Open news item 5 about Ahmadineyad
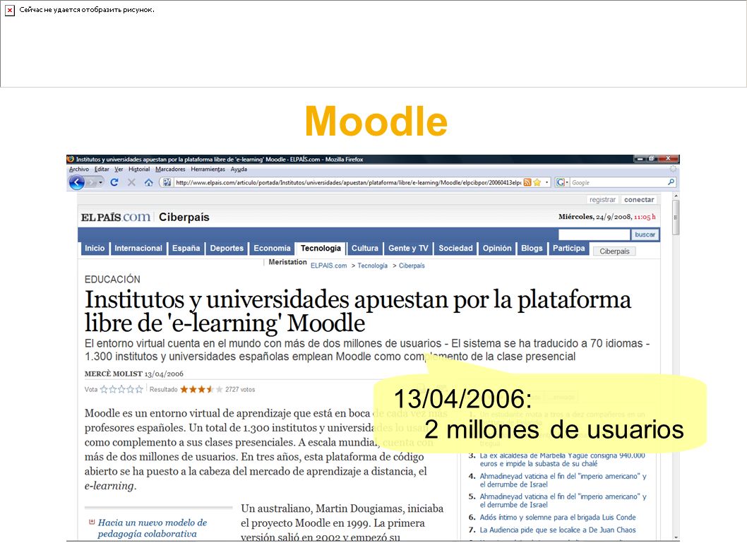Viewport: 747px width, 560px height. [563, 501]
